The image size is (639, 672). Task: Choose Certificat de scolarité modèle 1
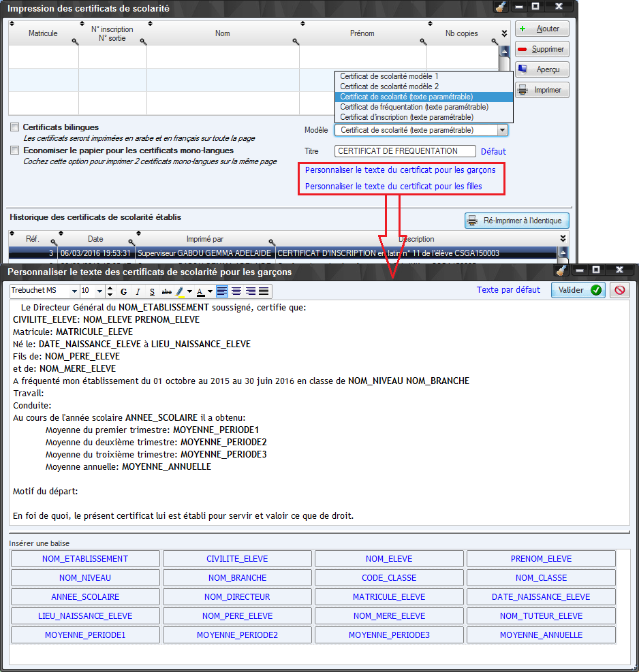(389, 76)
